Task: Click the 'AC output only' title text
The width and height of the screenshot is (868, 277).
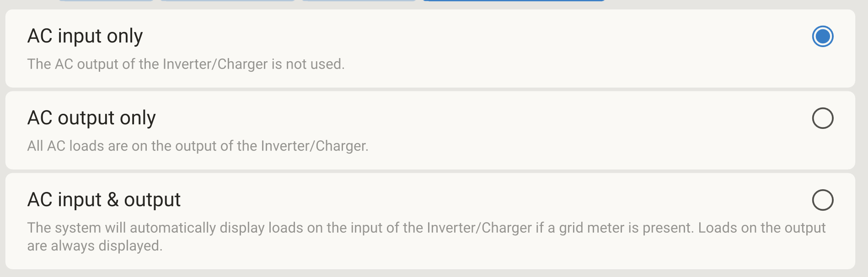Action: click(91, 118)
